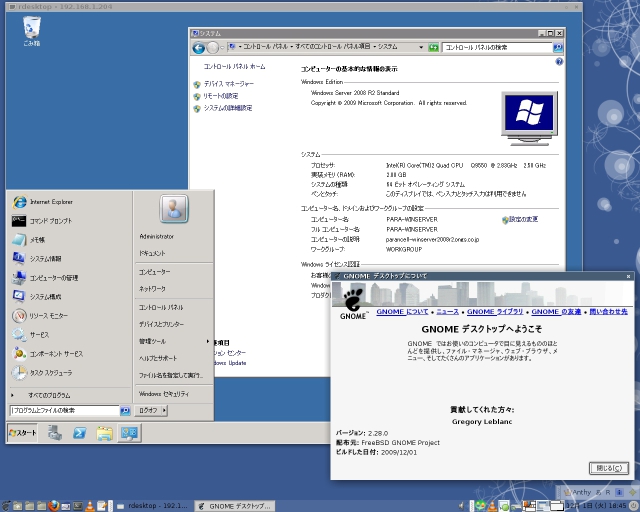640x512 pixels.
Task: Open System Information from Start menu
Action: tap(69, 259)
